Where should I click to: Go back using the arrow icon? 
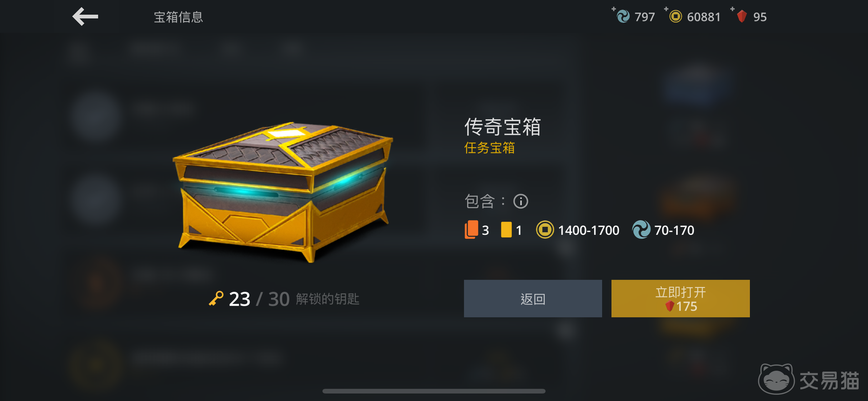click(x=85, y=17)
